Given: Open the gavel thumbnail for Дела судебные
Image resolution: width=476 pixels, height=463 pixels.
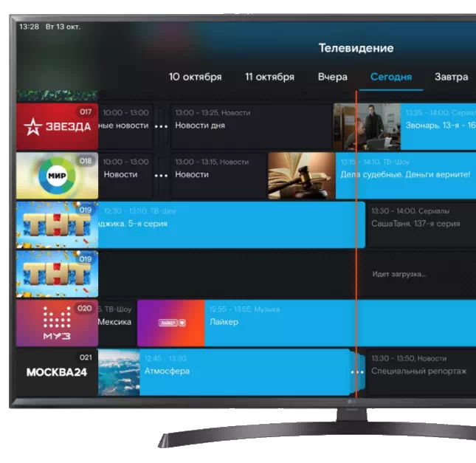Looking at the screenshot, I should tap(301, 175).
